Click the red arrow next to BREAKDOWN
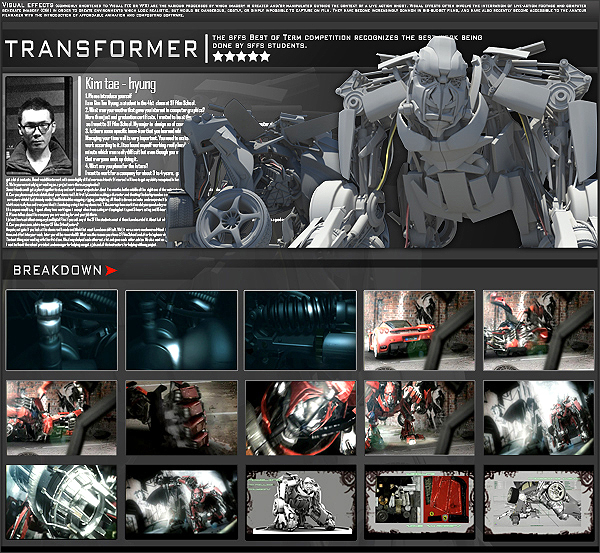This screenshot has height=553, width=600. click(111, 271)
